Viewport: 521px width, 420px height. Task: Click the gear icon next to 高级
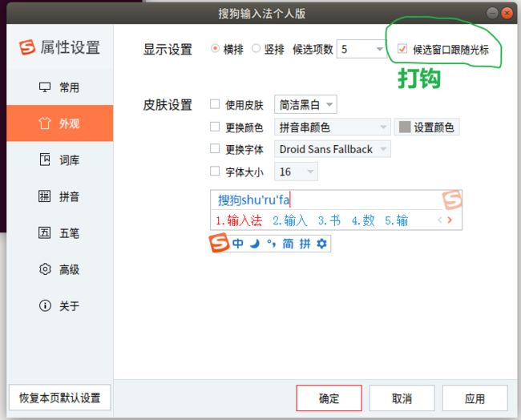45,269
